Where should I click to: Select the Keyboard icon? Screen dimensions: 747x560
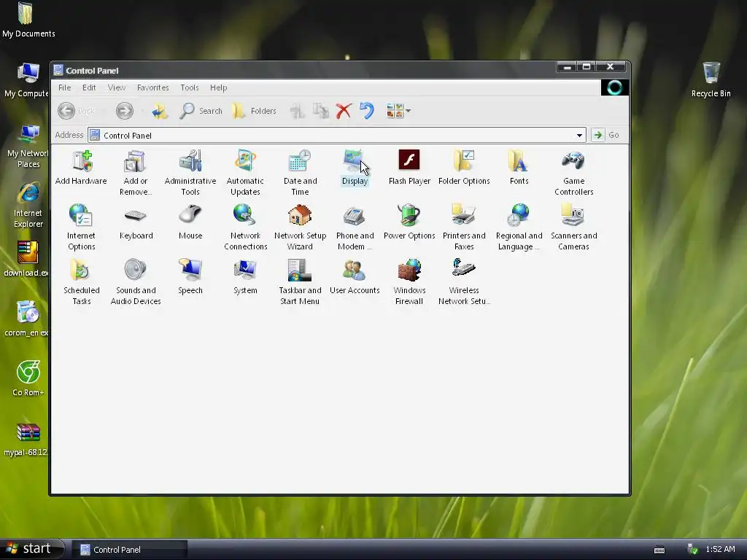[136, 216]
